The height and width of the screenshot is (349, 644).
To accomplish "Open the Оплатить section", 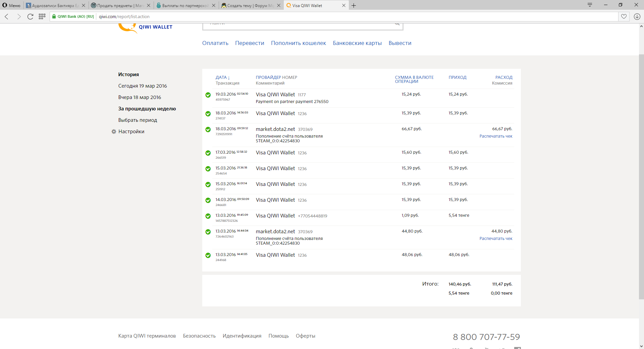I will [215, 43].
